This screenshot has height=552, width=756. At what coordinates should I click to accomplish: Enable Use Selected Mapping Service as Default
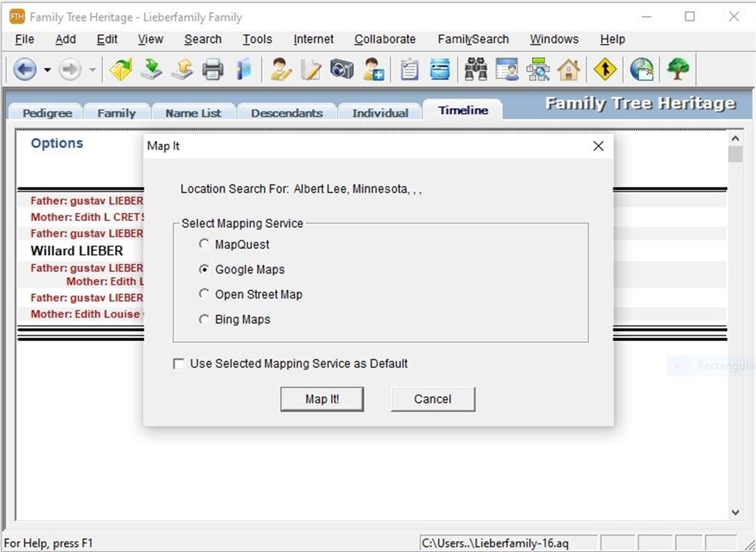(179, 363)
